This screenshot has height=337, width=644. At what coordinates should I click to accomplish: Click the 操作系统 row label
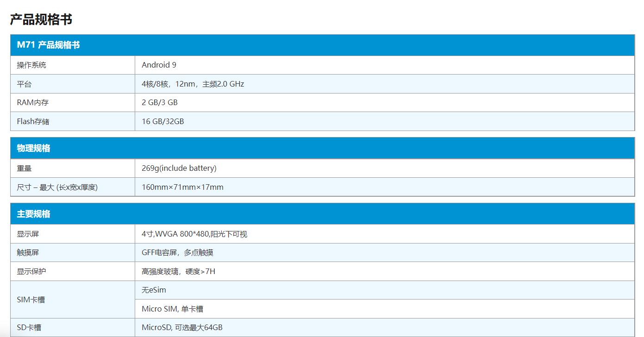(31, 65)
